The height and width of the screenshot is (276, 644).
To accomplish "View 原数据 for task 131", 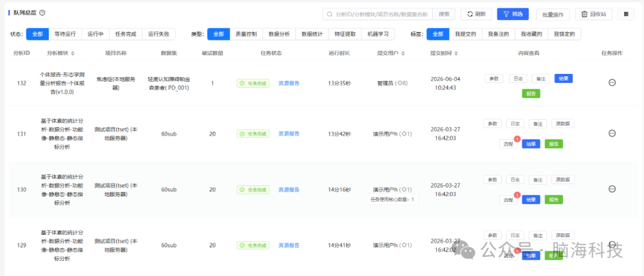I will 563,123.
